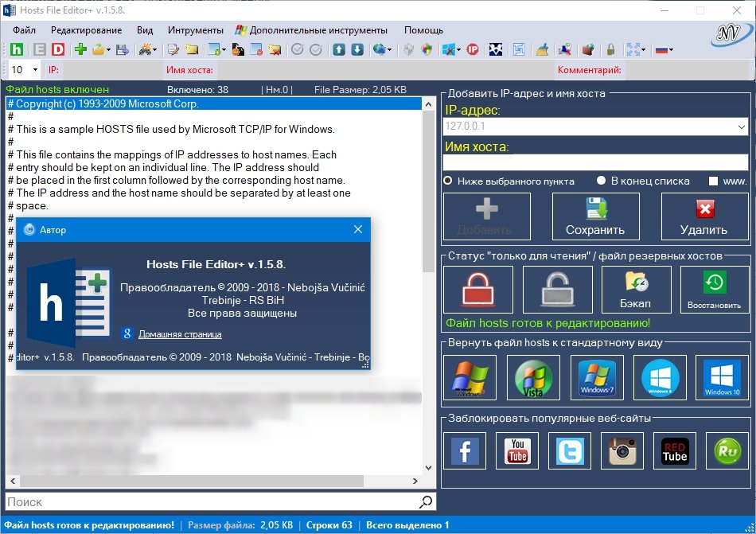The width and height of the screenshot is (756, 534).
Task: Open the font size 10 dropdown
Action: click(35, 69)
